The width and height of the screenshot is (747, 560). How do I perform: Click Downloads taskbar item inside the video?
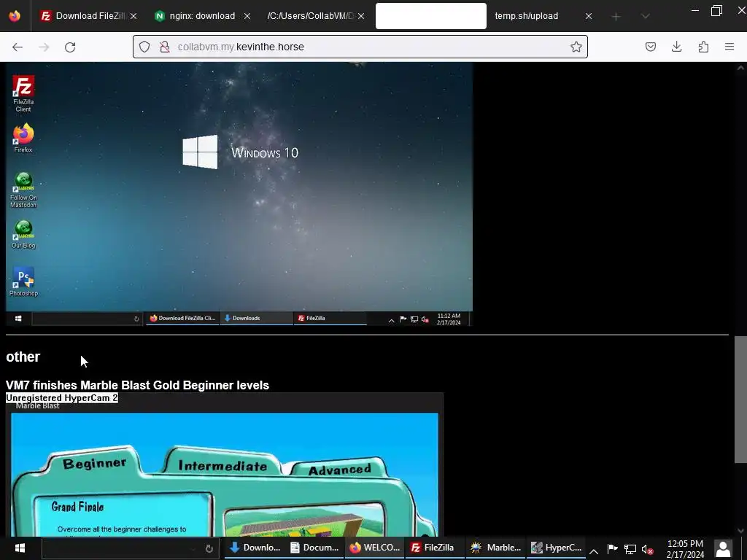pos(256,318)
